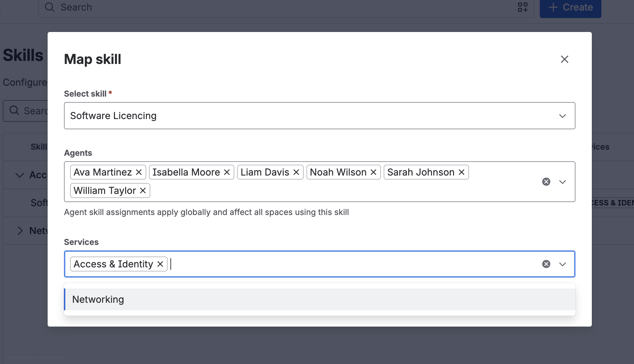Viewport: 634px width, 364px height.
Task: Clear all selected services
Action: point(546,264)
